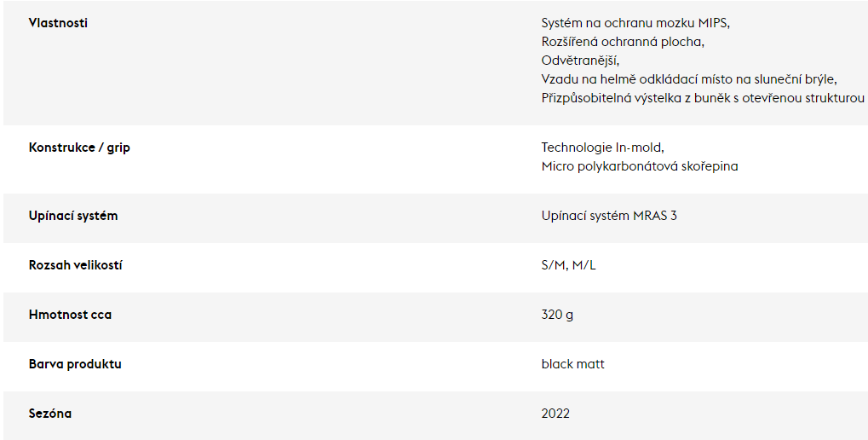Click the Barva produktu label

tap(75, 364)
